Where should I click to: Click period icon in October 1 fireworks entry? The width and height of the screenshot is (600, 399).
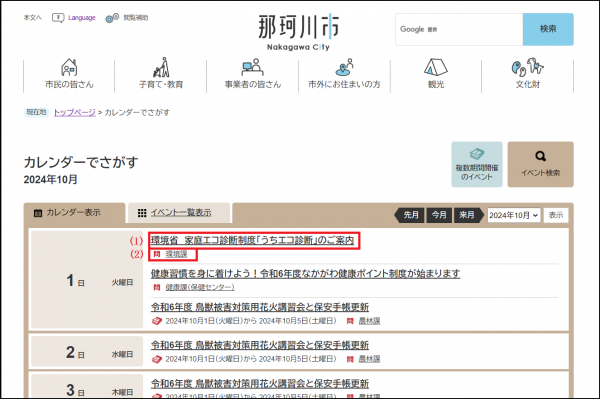pos(157,321)
